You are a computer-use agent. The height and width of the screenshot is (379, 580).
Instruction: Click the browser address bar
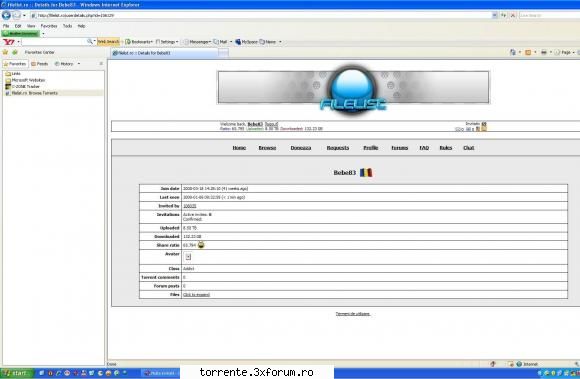click(x=261, y=16)
